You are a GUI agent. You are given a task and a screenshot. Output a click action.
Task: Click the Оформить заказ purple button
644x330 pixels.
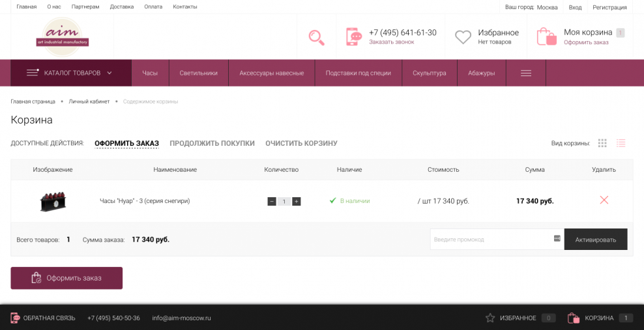66,278
